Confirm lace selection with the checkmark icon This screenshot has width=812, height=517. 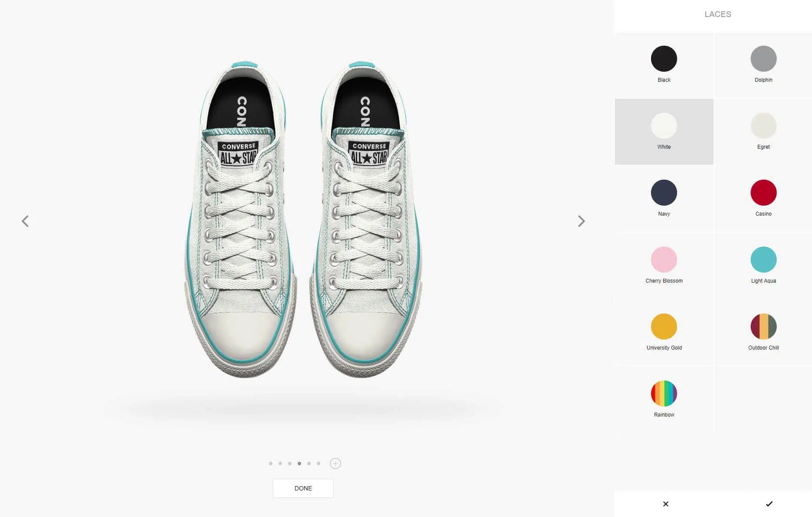point(769,504)
